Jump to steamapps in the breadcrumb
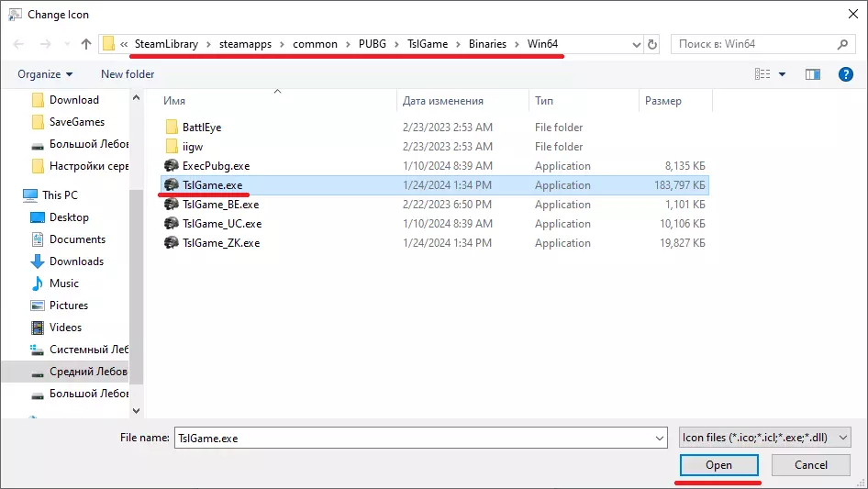 (x=245, y=44)
